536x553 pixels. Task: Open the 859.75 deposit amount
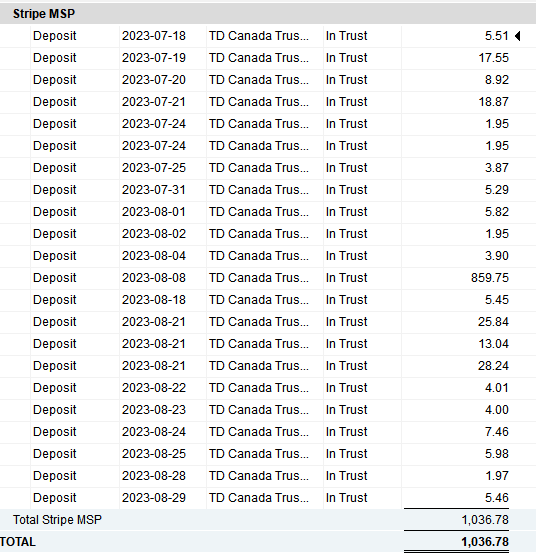(490, 278)
